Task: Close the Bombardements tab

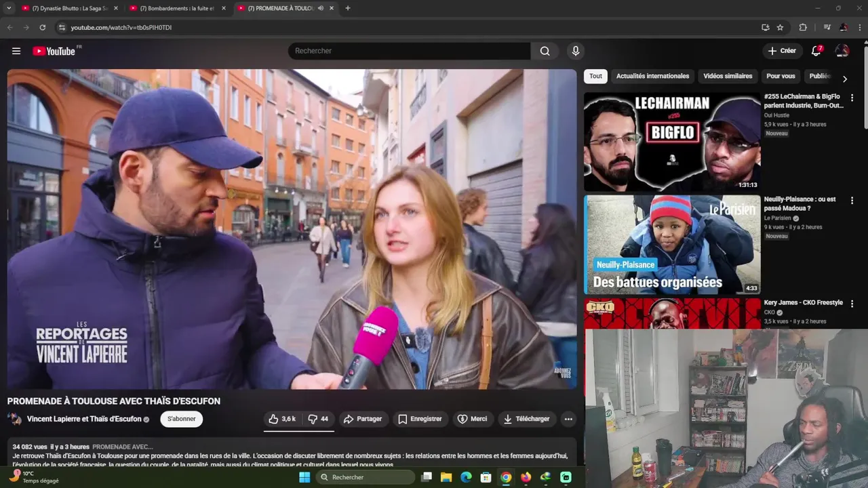Action: coord(224,8)
